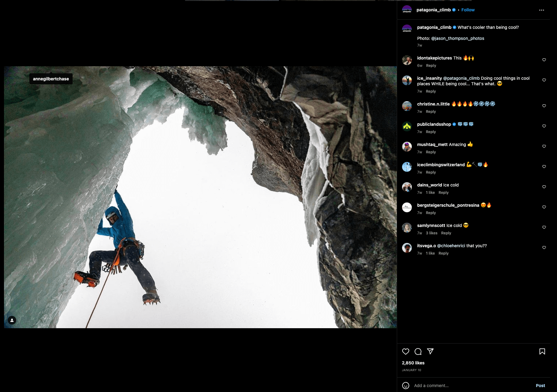Viewport: 557px width, 392px height.
Task: Click the JANUARY 10 post date
Action: (x=412, y=370)
